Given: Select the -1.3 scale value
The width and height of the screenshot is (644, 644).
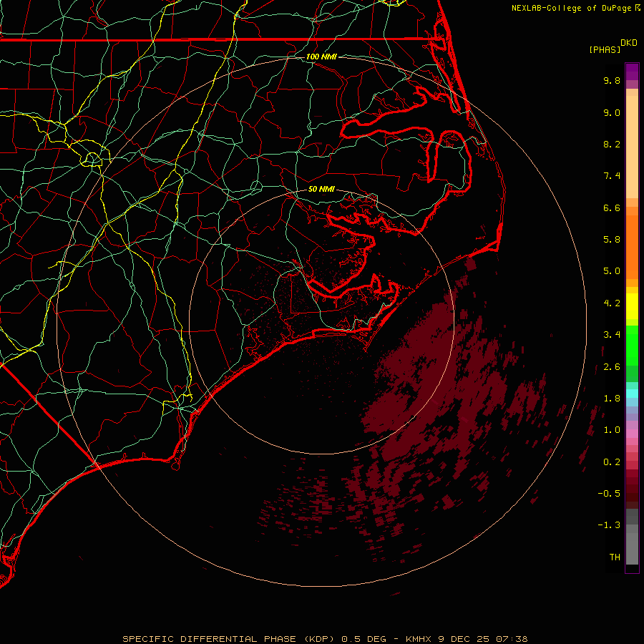Looking at the screenshot, I should pyautogui.click(x=609, y=525).
